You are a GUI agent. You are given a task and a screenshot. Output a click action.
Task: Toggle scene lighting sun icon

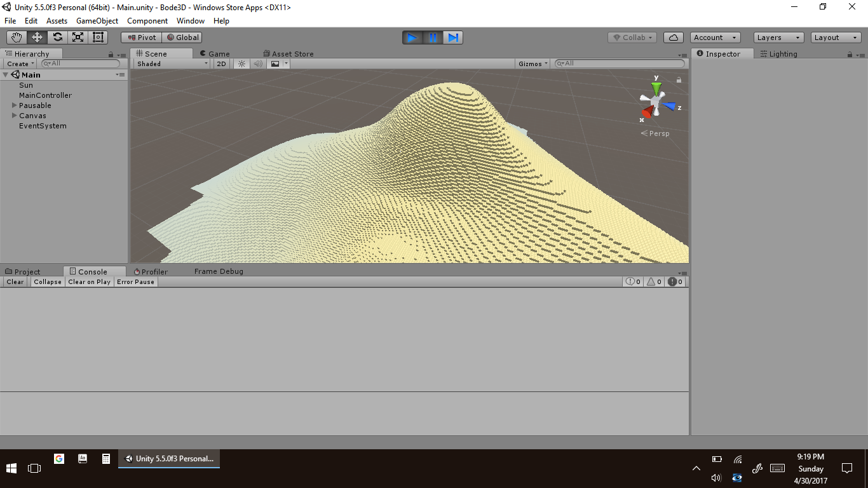click(x=241, y=64)
